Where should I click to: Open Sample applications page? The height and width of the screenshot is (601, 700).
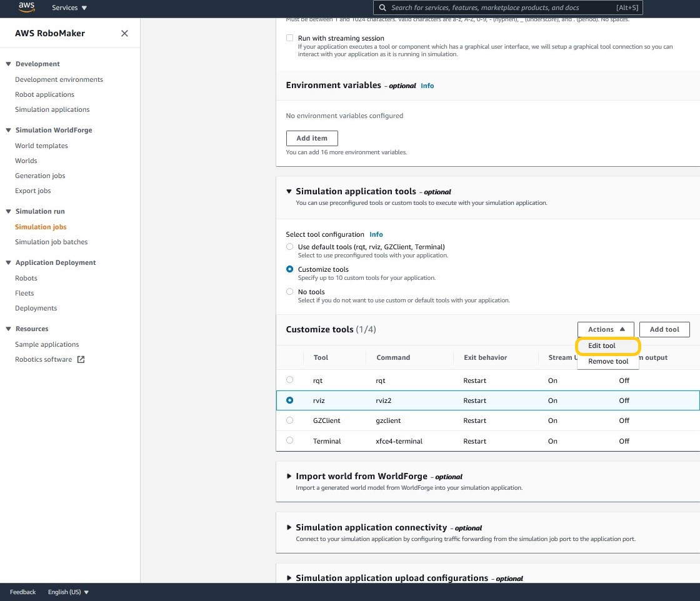47,344
